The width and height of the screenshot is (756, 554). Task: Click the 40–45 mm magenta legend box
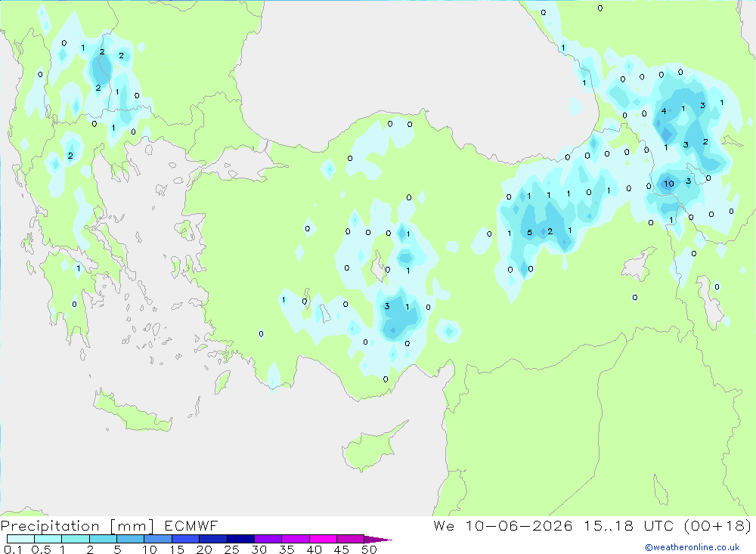pyautogui.click(x=323, y=539)
